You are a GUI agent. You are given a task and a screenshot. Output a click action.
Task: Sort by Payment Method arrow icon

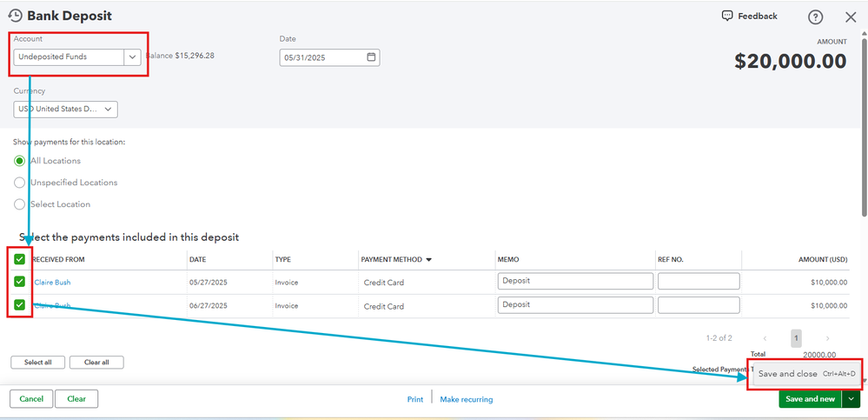point(429,260)
